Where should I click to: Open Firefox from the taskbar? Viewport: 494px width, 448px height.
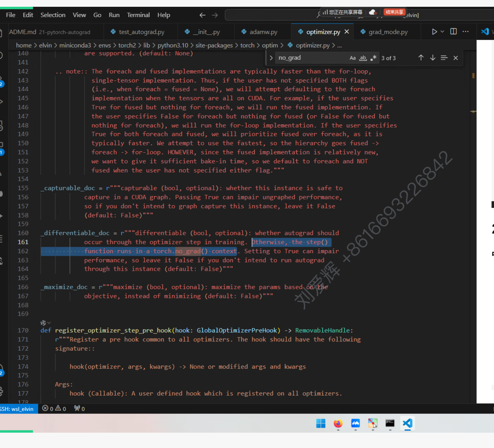[x=338, y=423]
